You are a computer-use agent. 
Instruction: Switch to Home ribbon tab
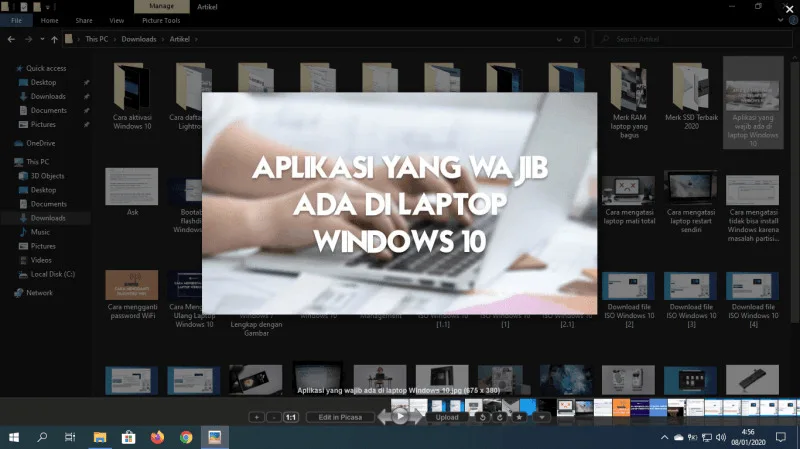tap(49, 20)
